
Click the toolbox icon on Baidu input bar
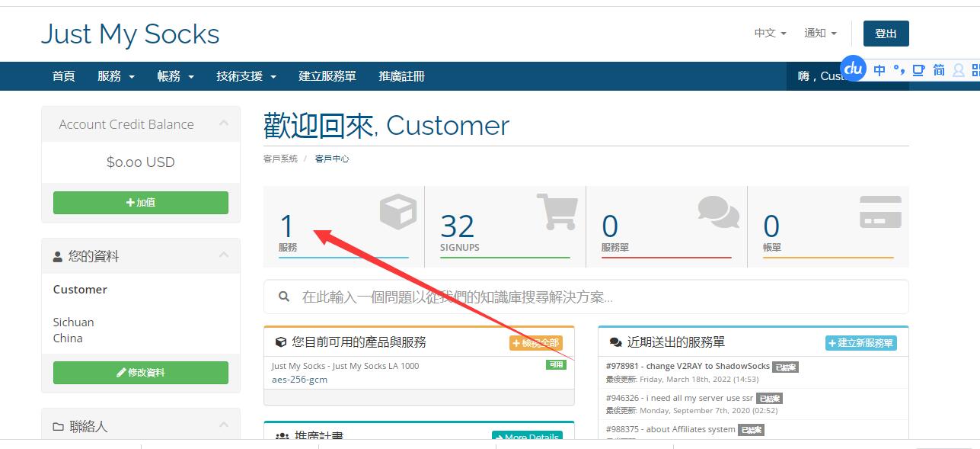pyautogui.click(x=919, y=69)
